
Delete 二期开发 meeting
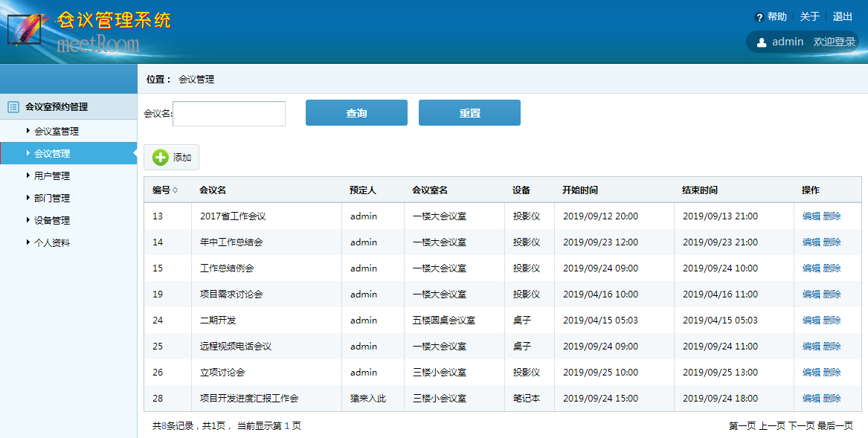(x=832, y=320)
